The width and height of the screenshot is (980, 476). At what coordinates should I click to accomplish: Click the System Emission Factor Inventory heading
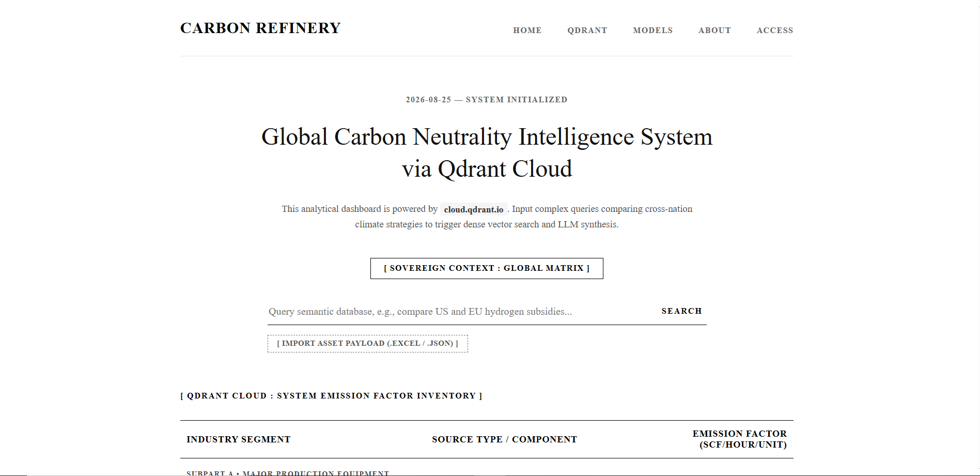click(x=331, y=396)
